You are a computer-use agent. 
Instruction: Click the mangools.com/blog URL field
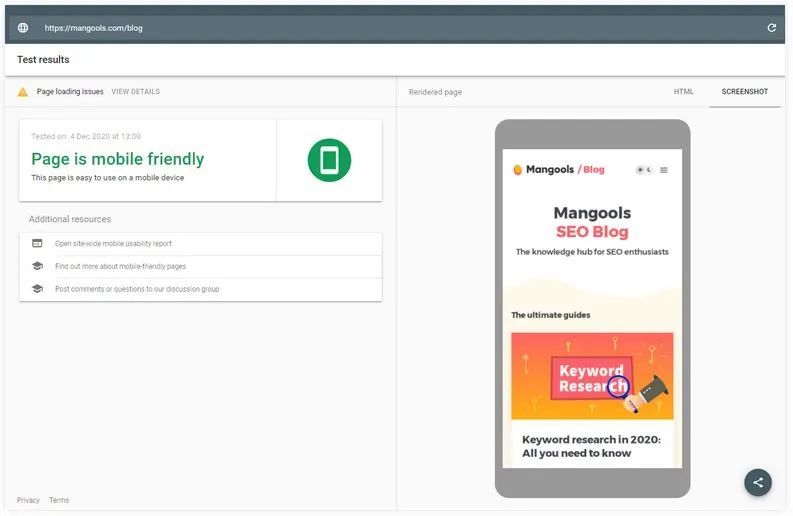[94, 28]
